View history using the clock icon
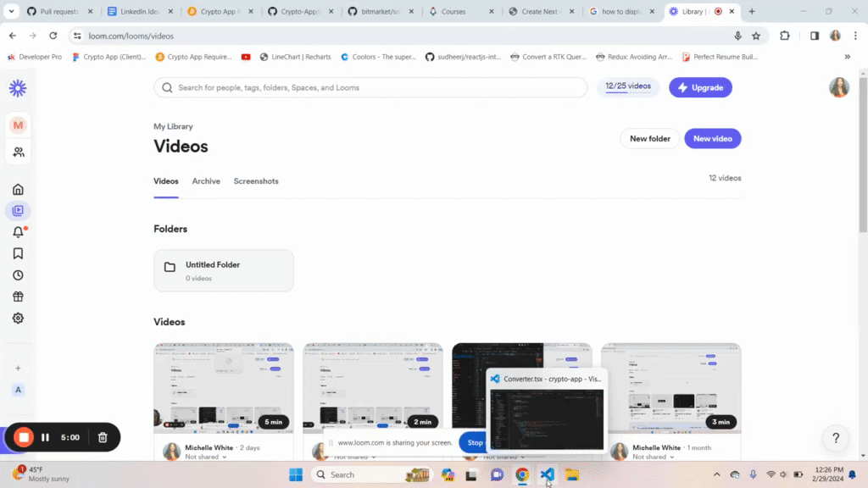 point(18,274)
